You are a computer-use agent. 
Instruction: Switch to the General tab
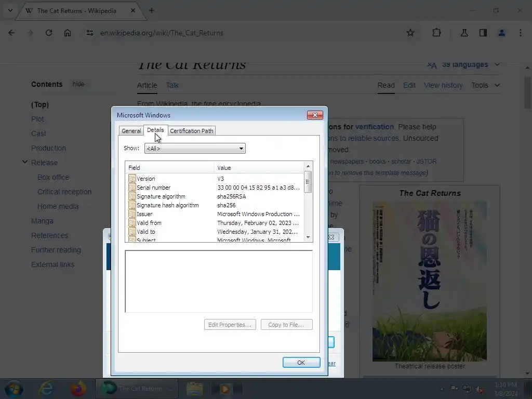[131, 131]
